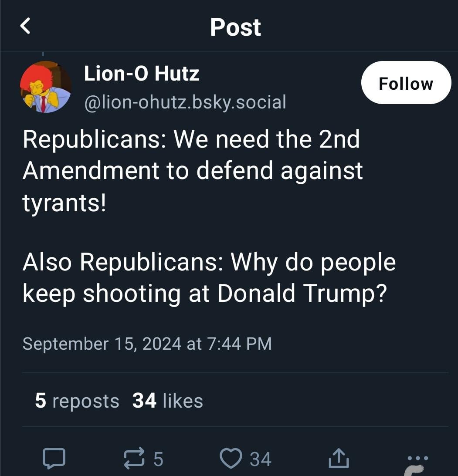
Task: Follow Lion-O Hutz
Action: [406, 83]
